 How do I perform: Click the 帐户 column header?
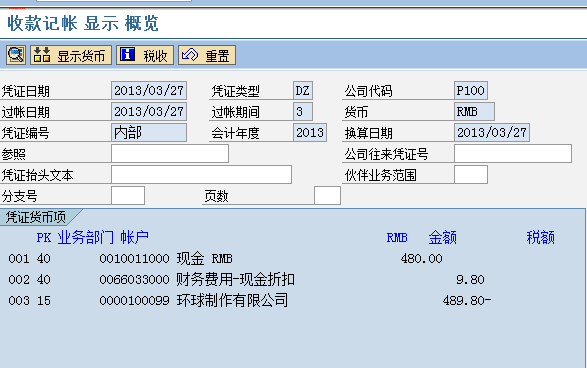point(134,238)
